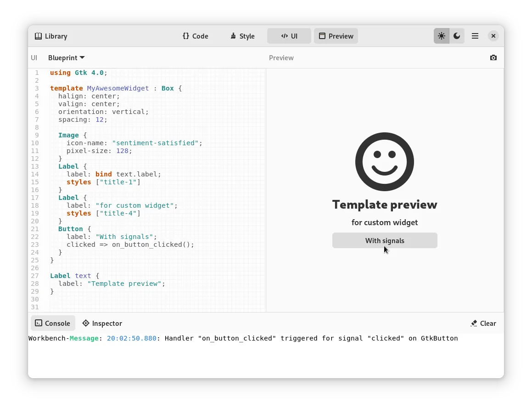This screenshot has height=409, width=532.
Task: Toggle the Style panel
Action: (242, 36)
